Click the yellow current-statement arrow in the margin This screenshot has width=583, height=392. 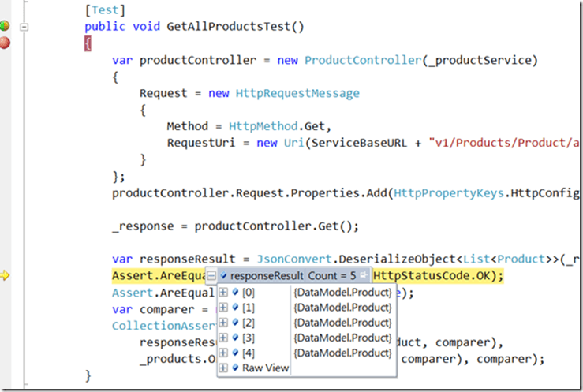pos(5,275)
